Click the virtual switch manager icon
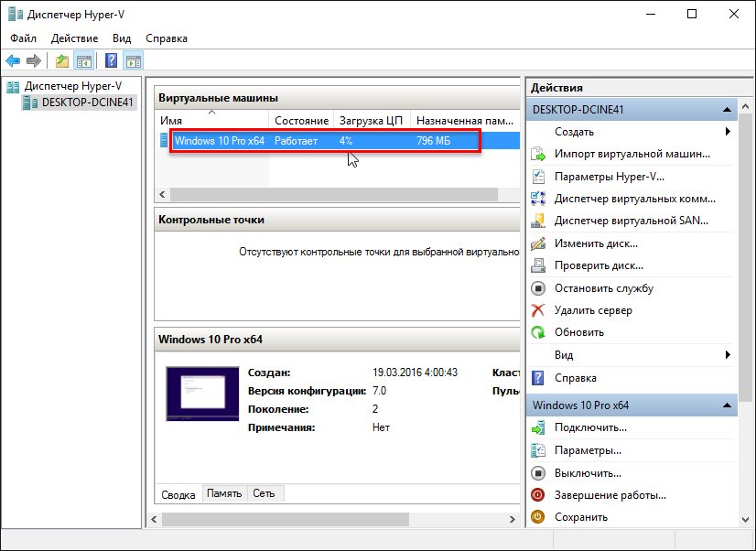This screenshot has height=551, width=756. click(x=538, y=199)
